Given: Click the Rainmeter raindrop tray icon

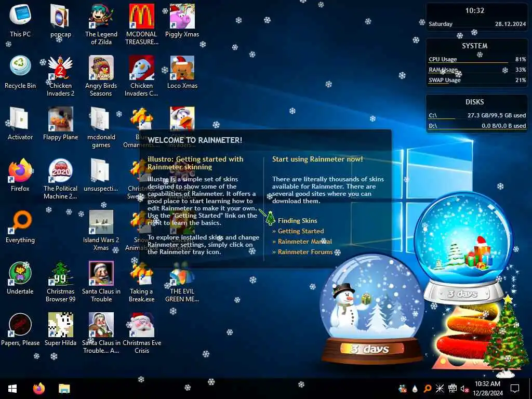Looking at the screenshot, I should (x=415, y=389).
